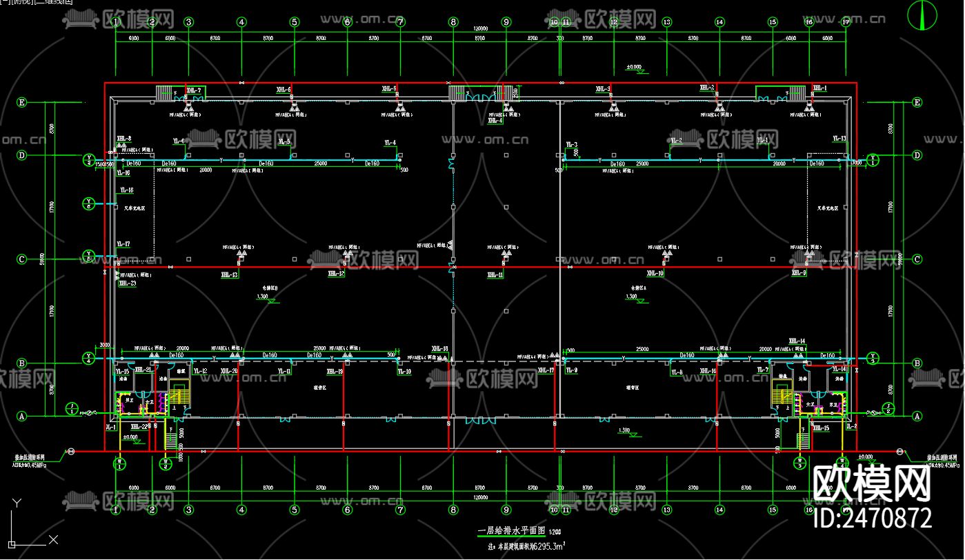The height and width of the screenshot is (560, 965).
Task: Select the XHL-7 hydrant label
Action: [x=194, y=90]
